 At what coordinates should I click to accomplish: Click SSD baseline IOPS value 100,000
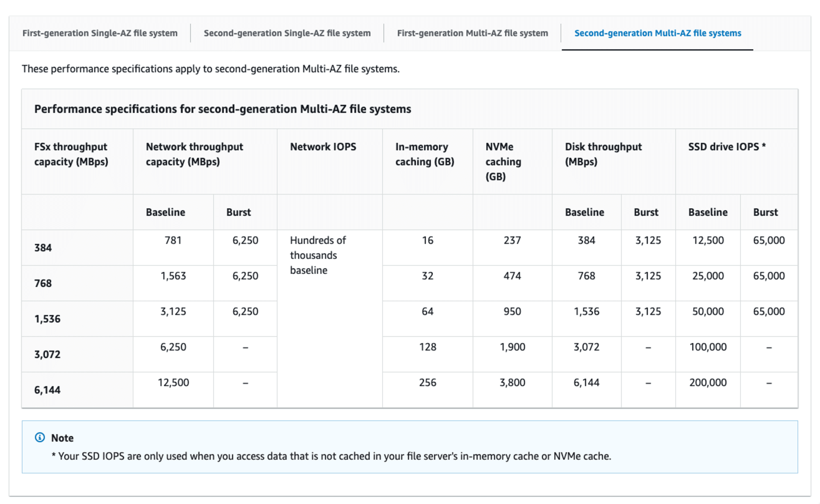[708, 347]
